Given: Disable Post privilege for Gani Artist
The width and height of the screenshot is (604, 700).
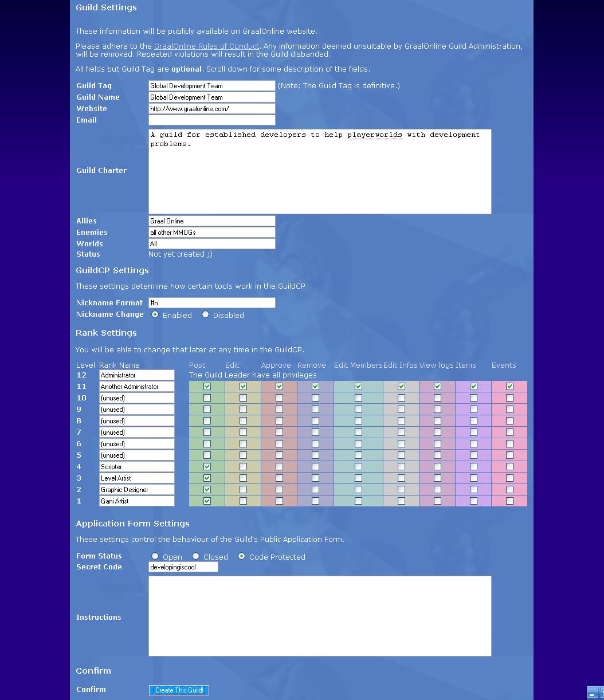Looking at the screenshot, I should pos(207,501).
